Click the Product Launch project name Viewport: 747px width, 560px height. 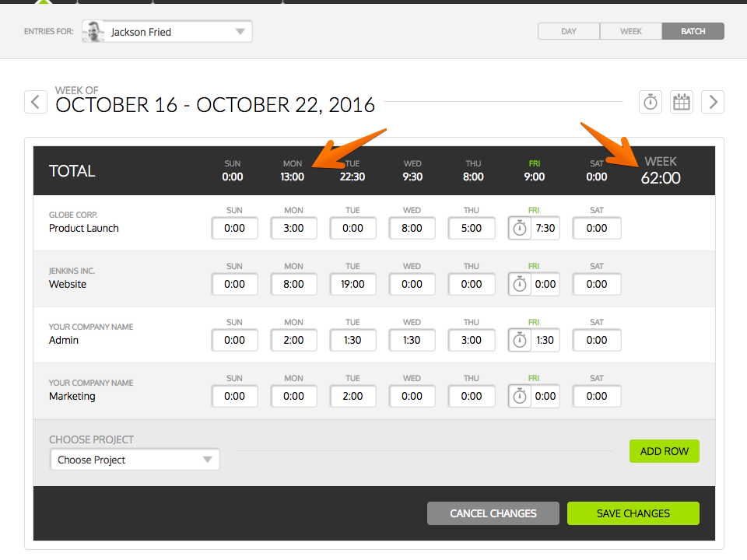point(84,229)
